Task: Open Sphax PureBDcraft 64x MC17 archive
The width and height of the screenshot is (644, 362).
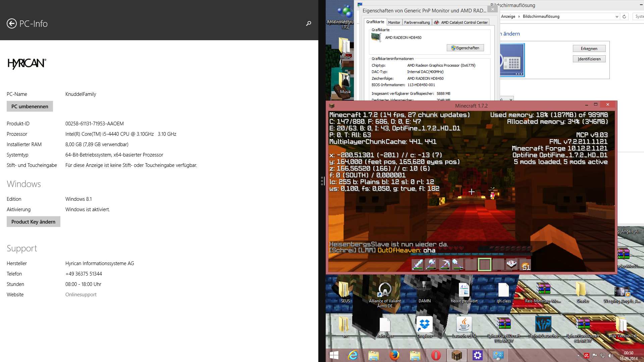Action: point(583,329)
